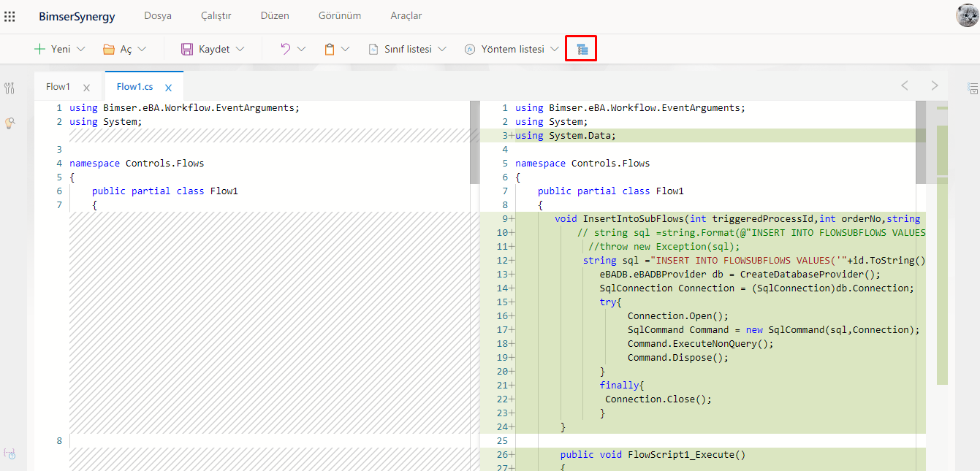The image size is (980, 471).
Task: Close the Flow1.cs tab
Action: (168, 88)
